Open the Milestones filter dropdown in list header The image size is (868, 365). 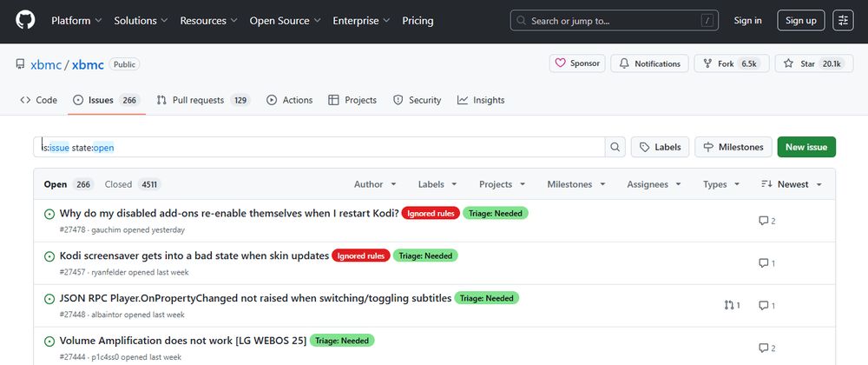[576, 184]
